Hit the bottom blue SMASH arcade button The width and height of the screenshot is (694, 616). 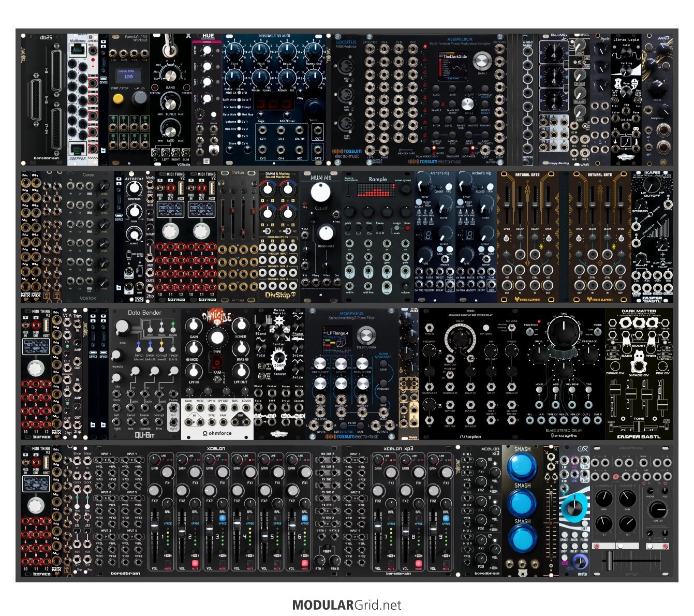click(x=522, y=538)
